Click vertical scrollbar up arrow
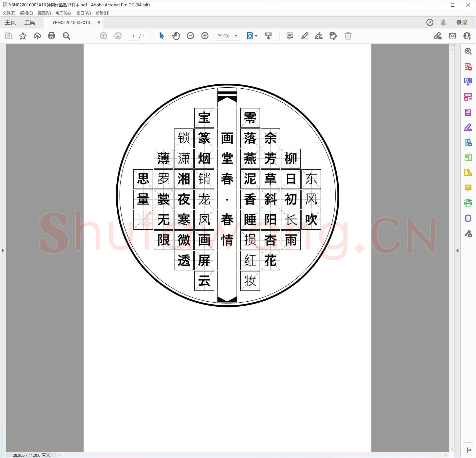This screenshot has width=476, height=458. point(452,49)
